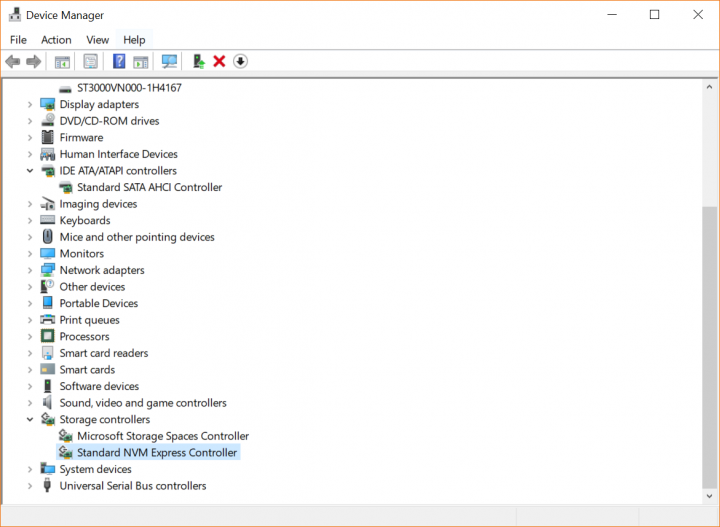
Task: Open the Action menu
Action: pos(56,40)
